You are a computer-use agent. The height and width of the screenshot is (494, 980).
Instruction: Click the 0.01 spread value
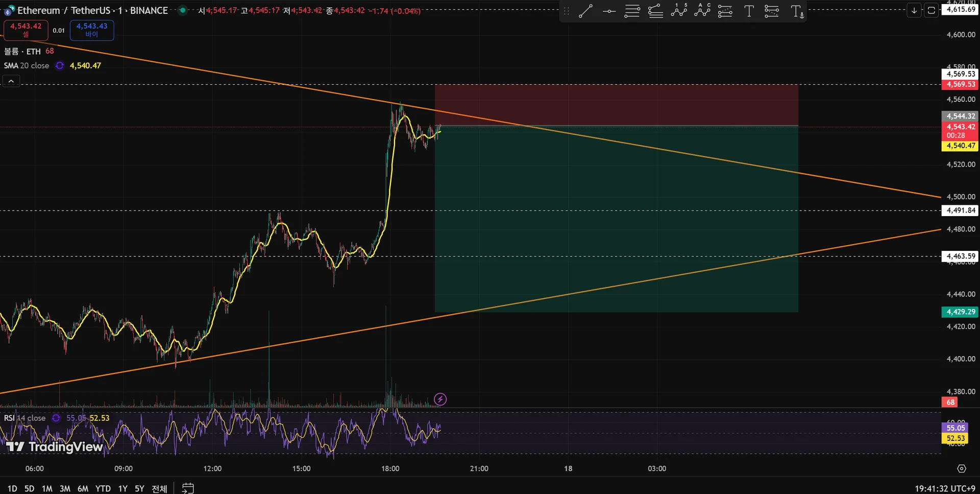point(59,31)
